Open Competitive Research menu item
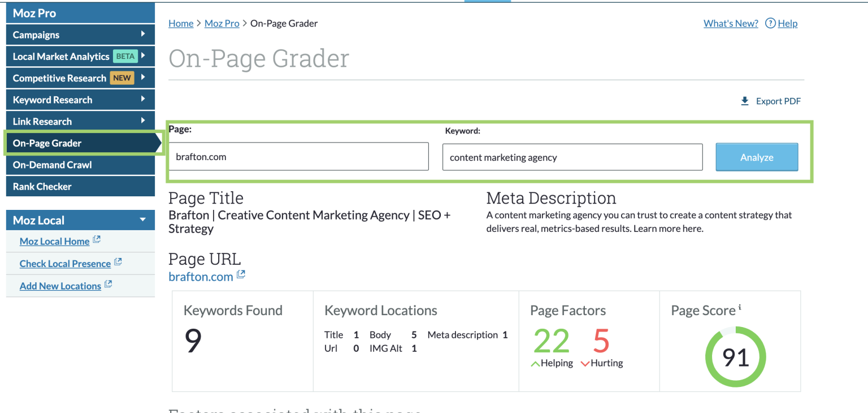868x413 pixels. coord(80,78)
